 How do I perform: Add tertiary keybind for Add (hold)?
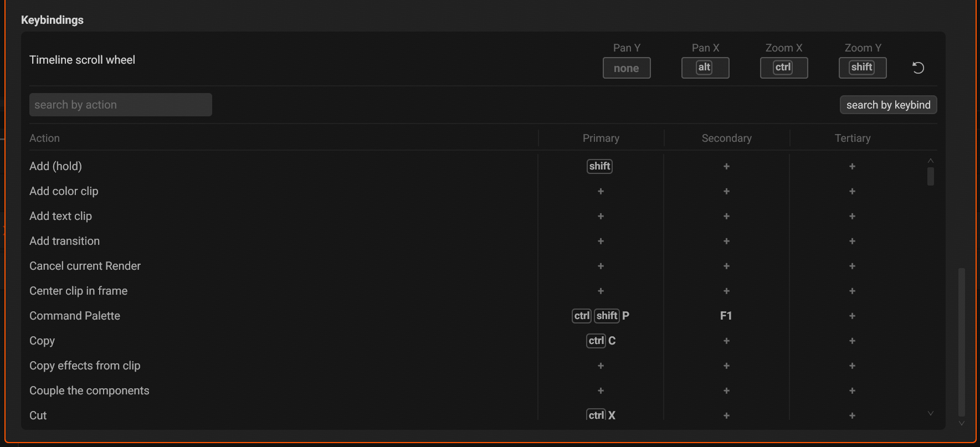coord(852,166)
